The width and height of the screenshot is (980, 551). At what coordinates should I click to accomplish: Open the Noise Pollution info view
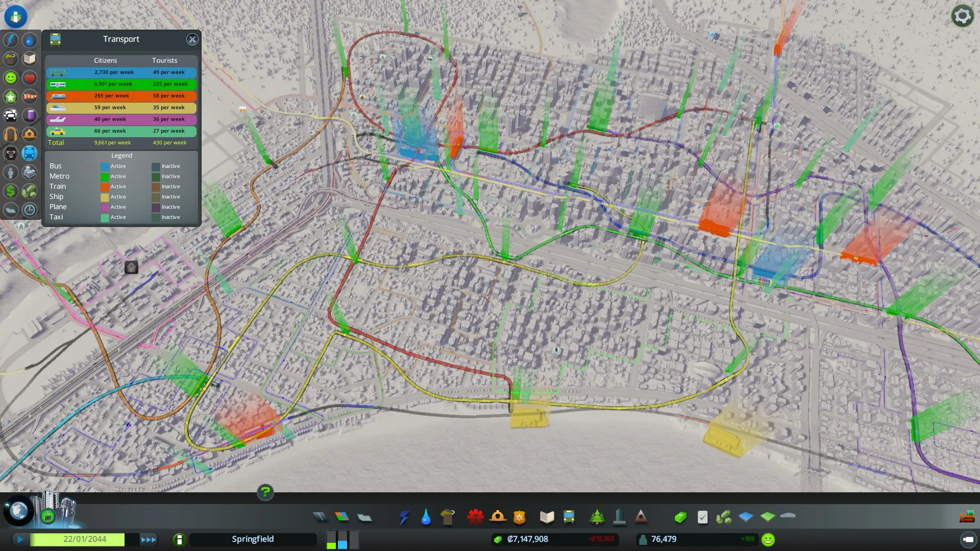tap(11, 134)
